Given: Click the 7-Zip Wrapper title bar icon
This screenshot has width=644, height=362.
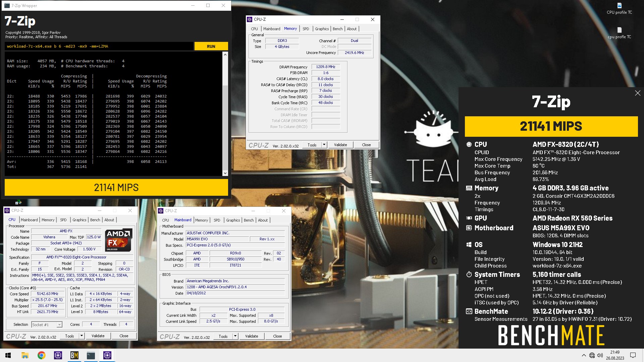Looking at the screenshot, I should click(7, 6).
